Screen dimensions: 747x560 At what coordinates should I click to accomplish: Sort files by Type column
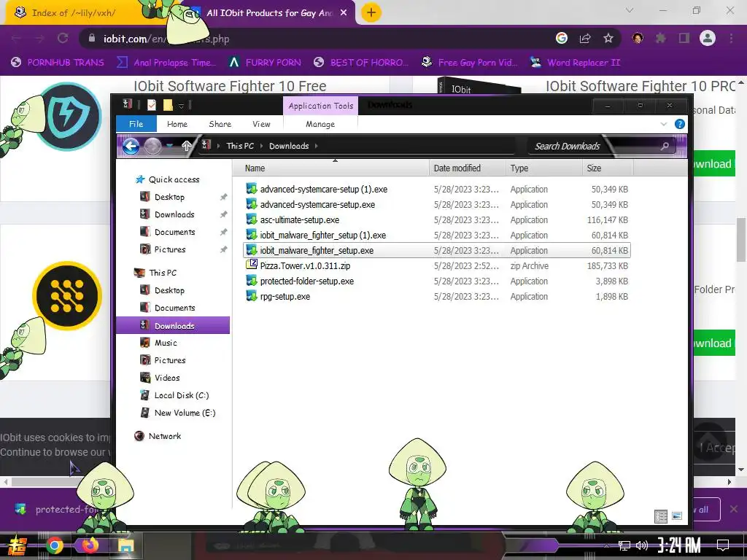coord(543,168)
